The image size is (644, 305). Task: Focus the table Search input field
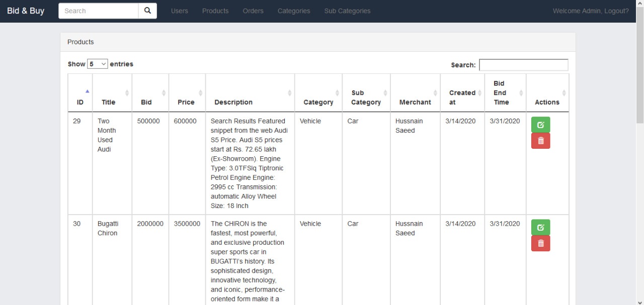point(523,65)
